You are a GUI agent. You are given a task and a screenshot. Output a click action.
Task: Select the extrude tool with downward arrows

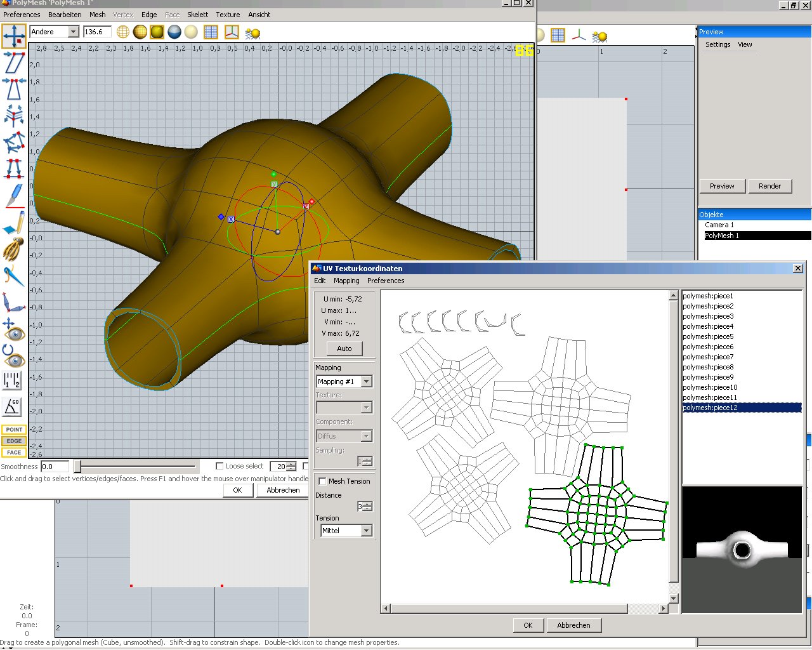(x=14, y=169)
